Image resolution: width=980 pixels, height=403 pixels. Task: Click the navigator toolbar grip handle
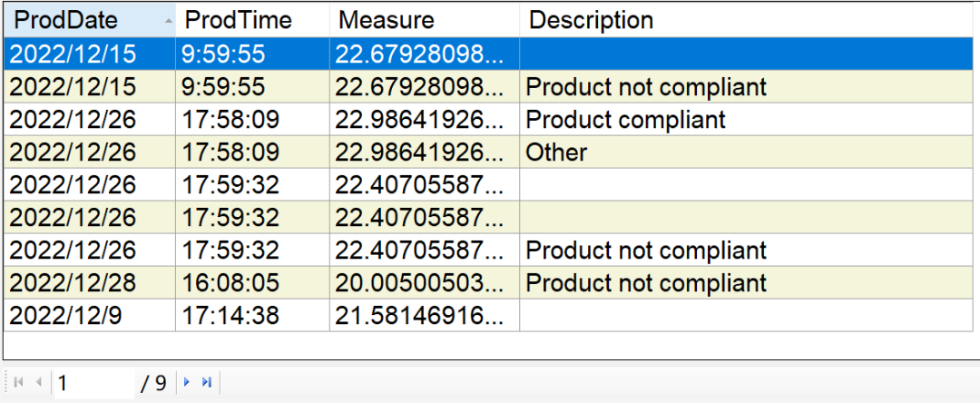coord(5,383)
